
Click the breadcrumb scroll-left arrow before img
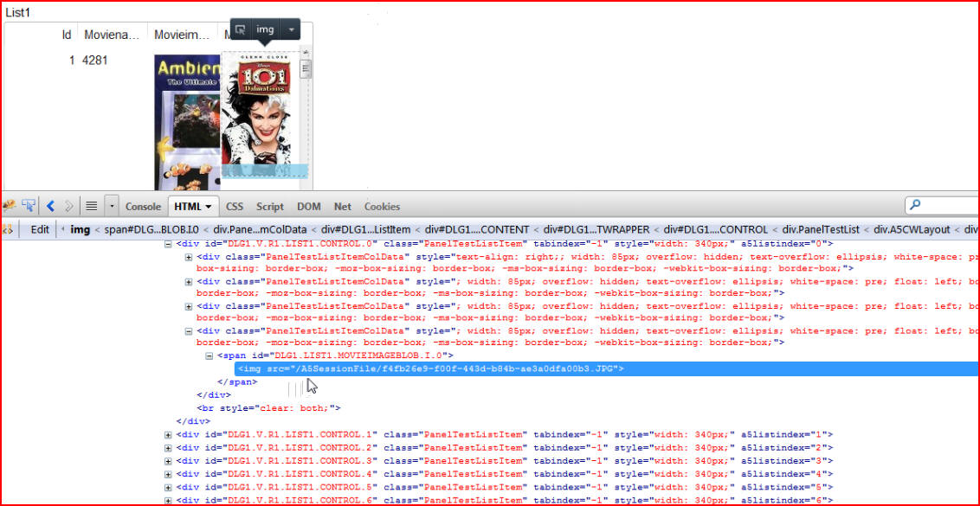coord(63,229)
